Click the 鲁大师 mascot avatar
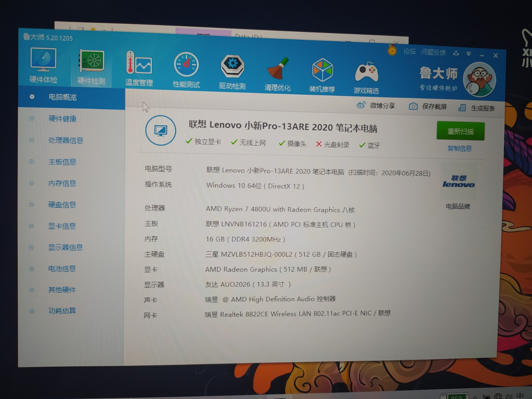 point(479,79)
